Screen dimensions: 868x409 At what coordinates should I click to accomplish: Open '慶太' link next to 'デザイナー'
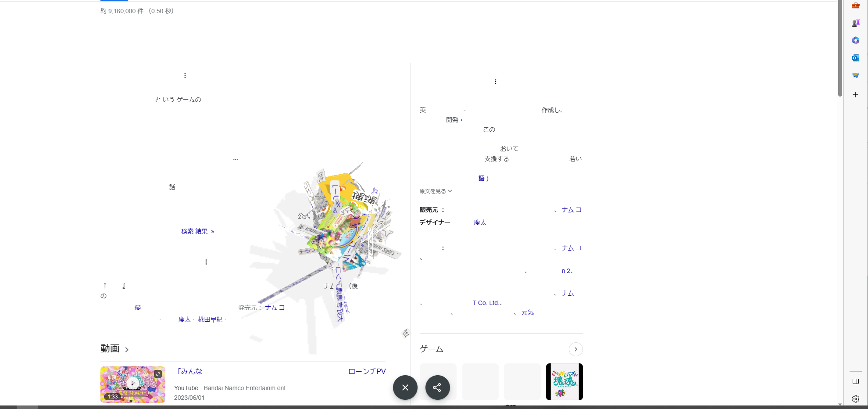(480, 222)
